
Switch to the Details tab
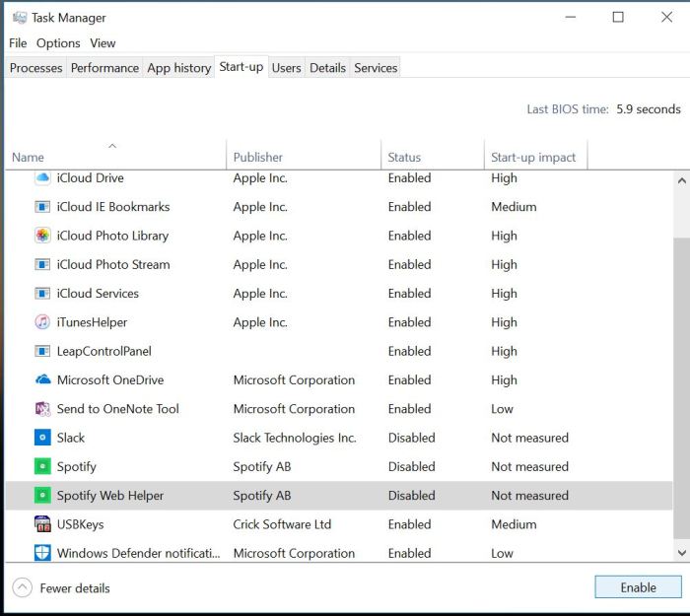coord(327,68)
